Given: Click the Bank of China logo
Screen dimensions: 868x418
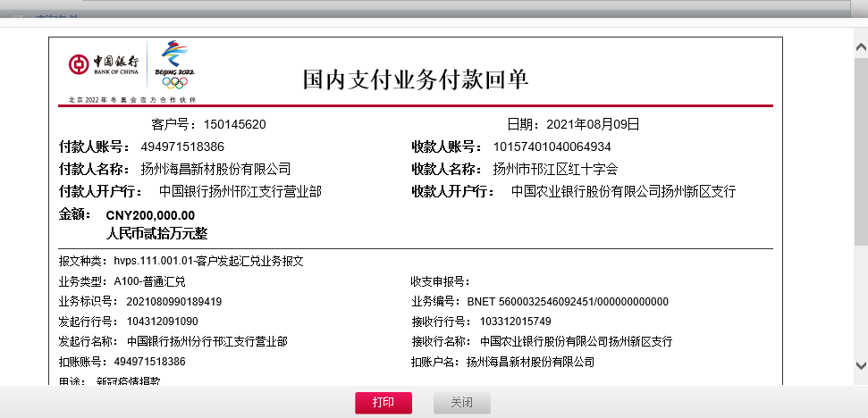Looking at the screenshot, I should pyautogui.click(x=104, y=65).
